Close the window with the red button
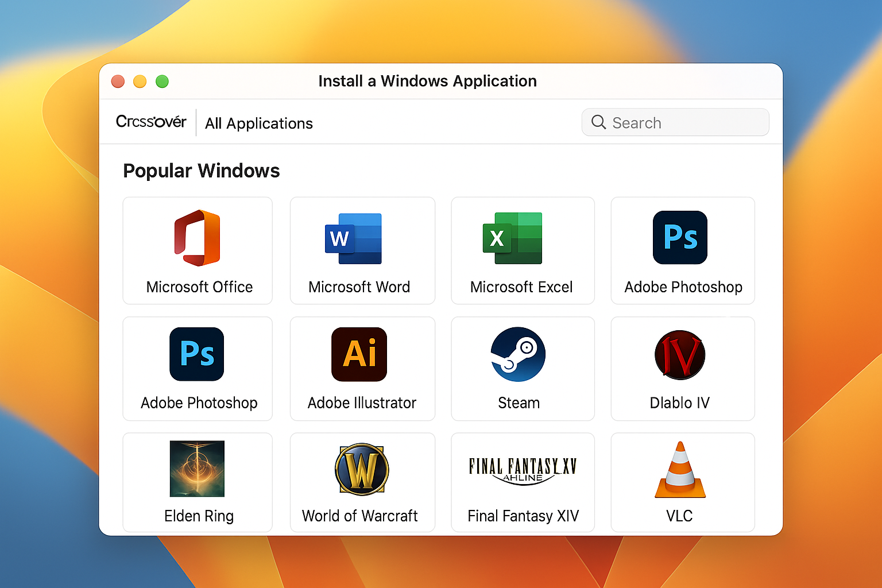Viewport: 882px width, 588px height. coord(118,82)
